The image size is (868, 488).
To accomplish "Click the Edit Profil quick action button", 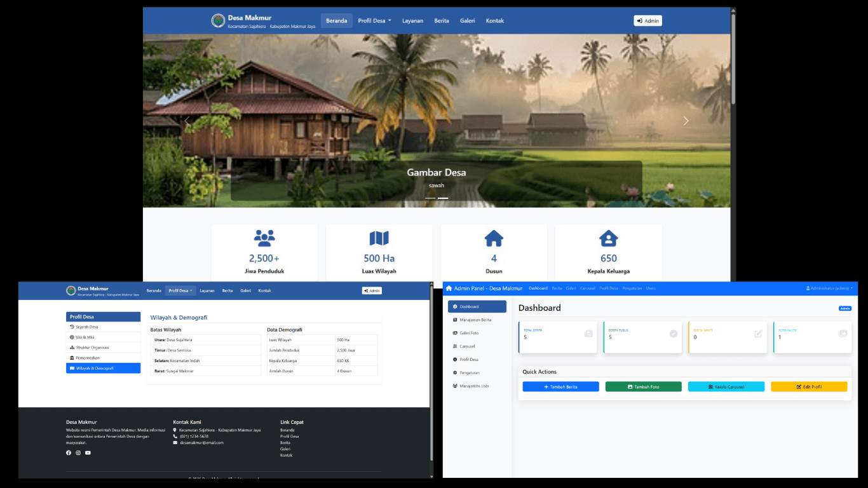I will (809, 386).
